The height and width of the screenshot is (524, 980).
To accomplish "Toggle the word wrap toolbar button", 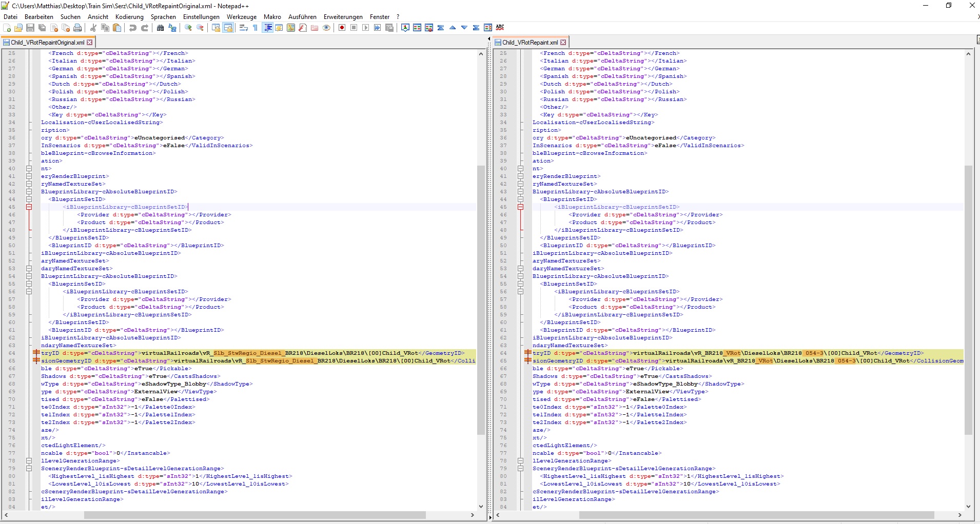I will point(244,28).
